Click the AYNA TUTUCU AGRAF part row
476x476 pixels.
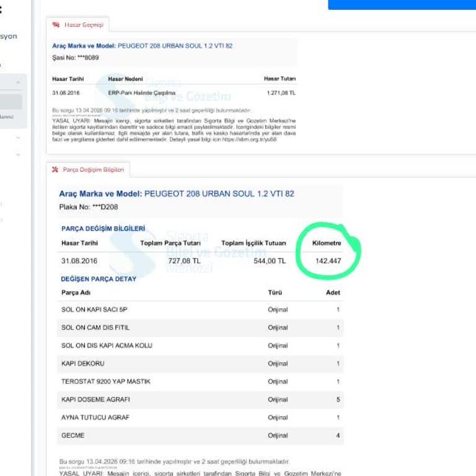[x=200, y=417]
